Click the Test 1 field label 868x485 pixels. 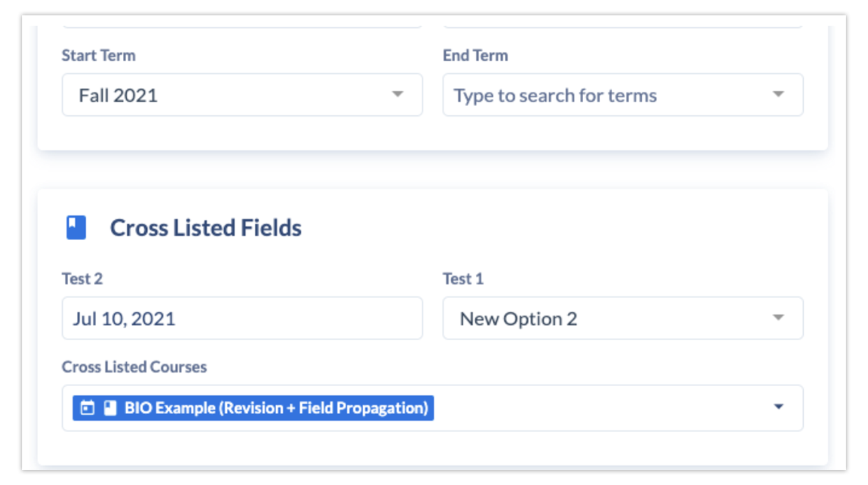click(463, 279)
